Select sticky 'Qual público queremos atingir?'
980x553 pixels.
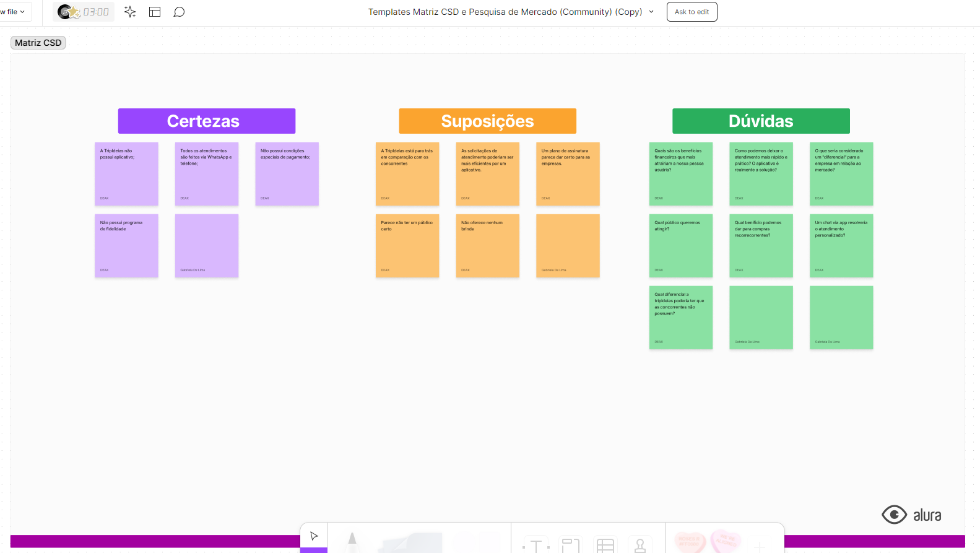681,246
